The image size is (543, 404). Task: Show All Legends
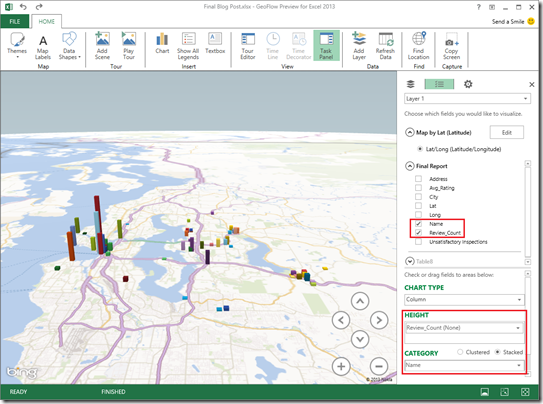188,46
